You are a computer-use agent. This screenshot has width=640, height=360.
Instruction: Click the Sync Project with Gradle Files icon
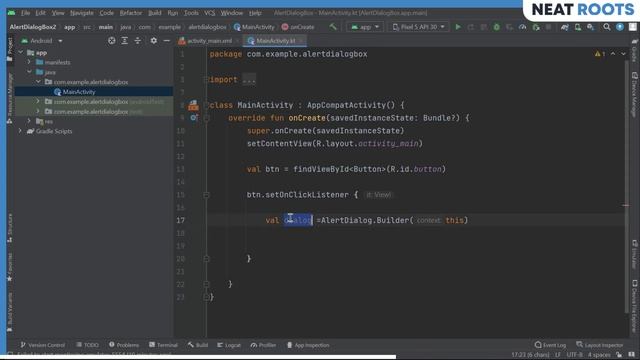point(565,27)
